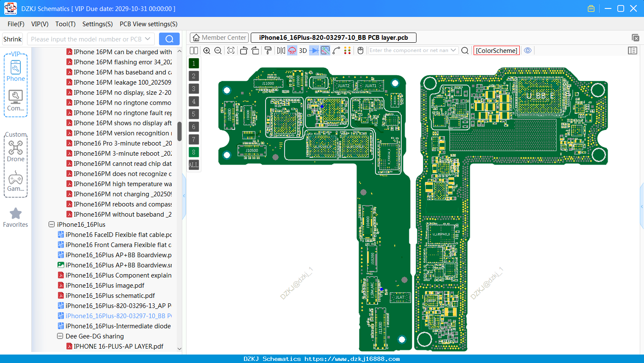Viewport: 644px width, 363px height.
Task: Rotate board clockwise
Action: pyautogui.click(x=255, y=50)
